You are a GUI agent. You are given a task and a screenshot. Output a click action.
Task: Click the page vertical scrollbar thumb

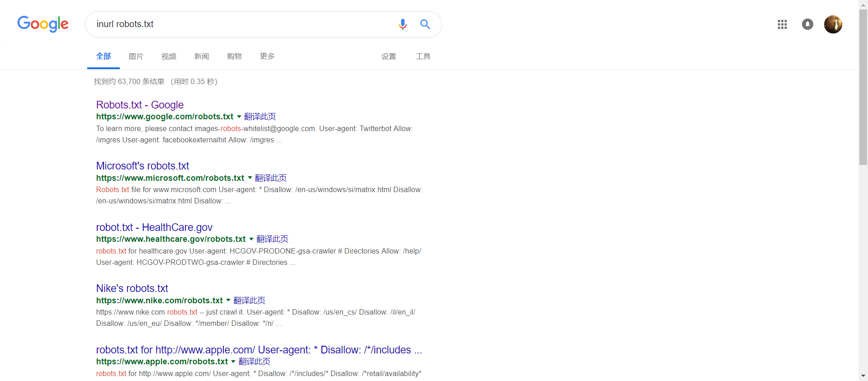pyautogui.click(x=863, y=87)
